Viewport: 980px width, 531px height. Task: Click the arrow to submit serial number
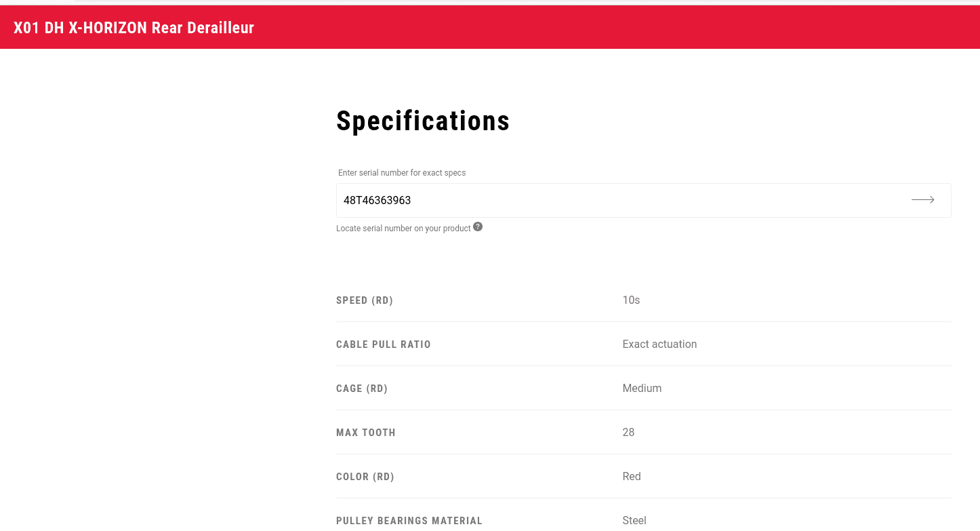click(x=922, y=200)
